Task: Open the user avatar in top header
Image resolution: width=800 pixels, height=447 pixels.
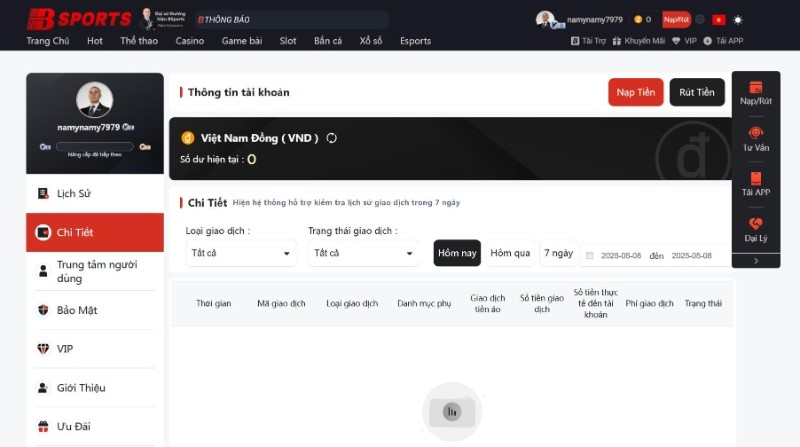Action: (x=545, y=19)
